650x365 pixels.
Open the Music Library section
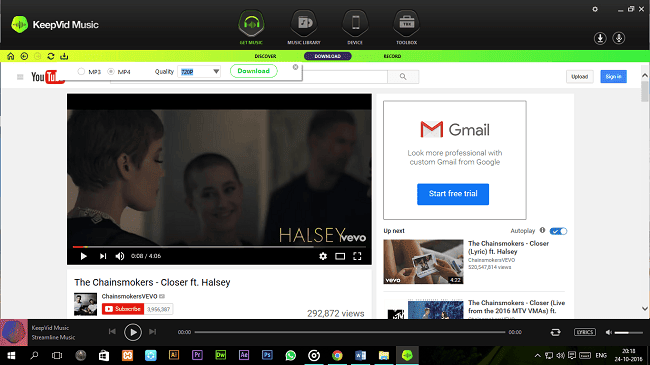pyautogui.click(x=304, y=27)
